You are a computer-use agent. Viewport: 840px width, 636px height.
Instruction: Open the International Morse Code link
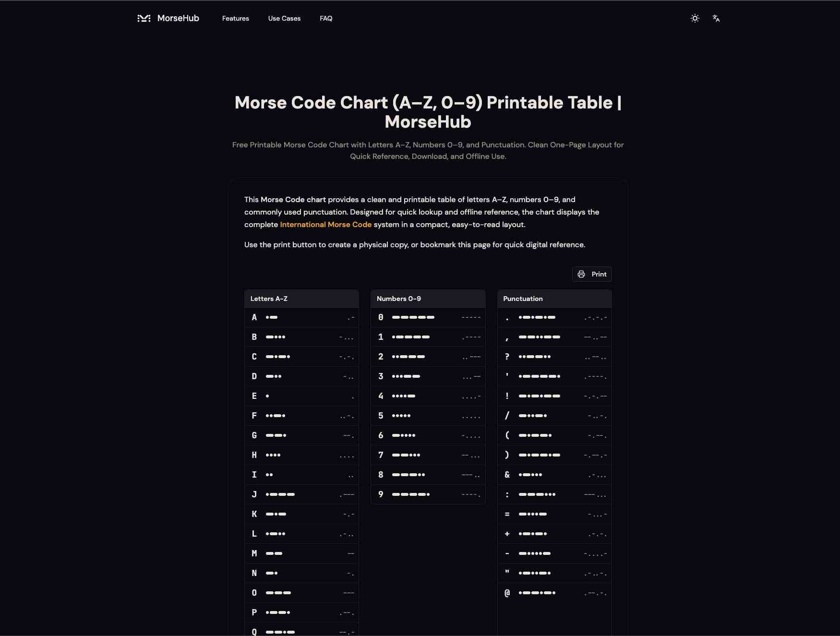point(325,224)
